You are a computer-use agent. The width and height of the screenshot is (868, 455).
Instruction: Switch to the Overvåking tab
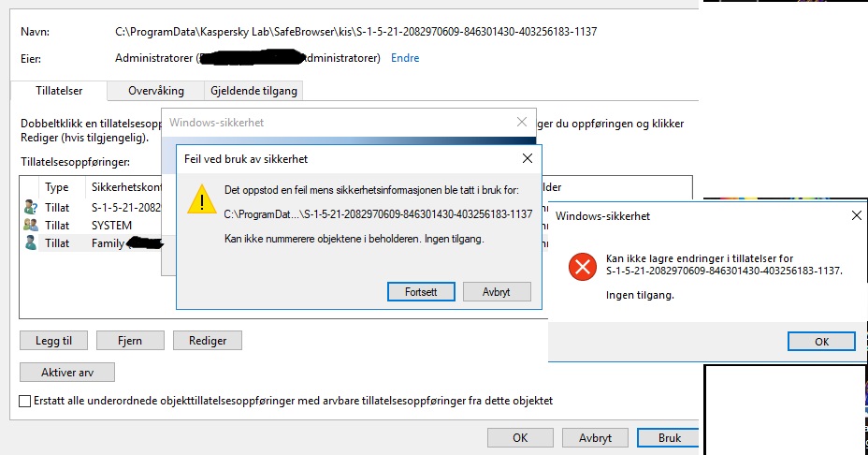(x=155, y=91)
